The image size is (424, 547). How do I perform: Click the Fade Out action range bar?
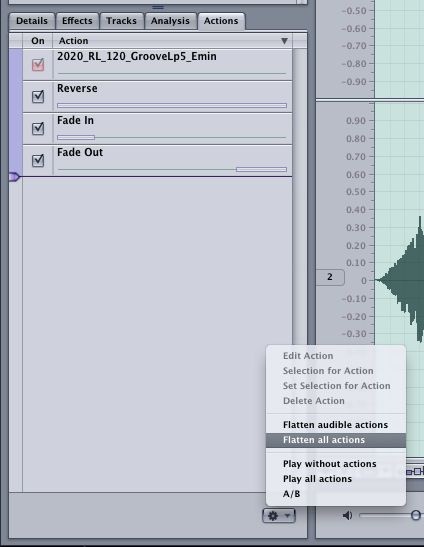coord(261,170)
